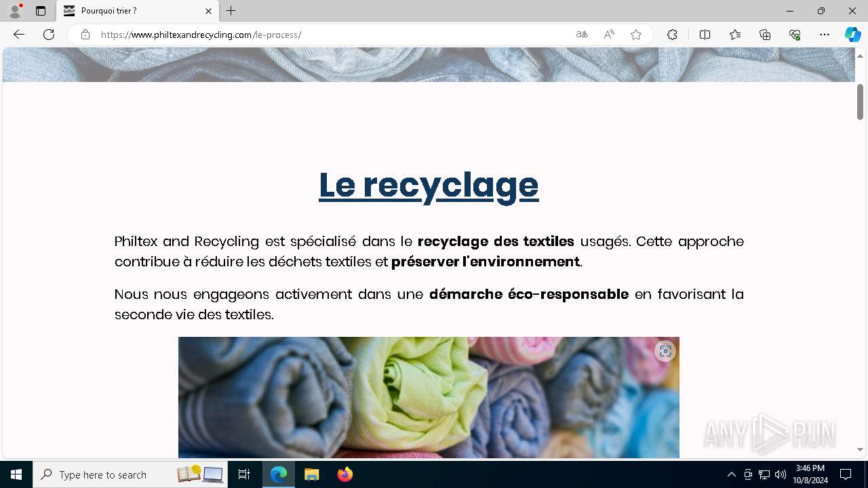This screenshot has width=868, height=488.
Task: Open the Windows Start menu
Action: point(16,474)
